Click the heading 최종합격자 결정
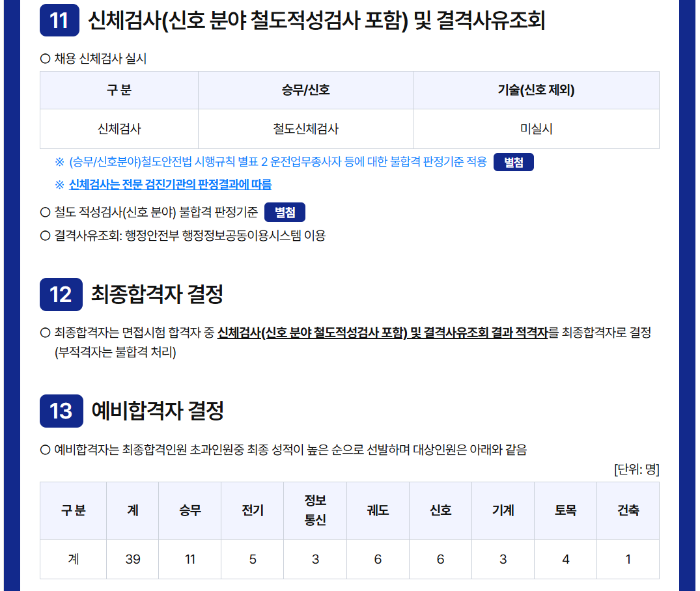This screenshot has height=591, width=700. (x=157, y=295)
